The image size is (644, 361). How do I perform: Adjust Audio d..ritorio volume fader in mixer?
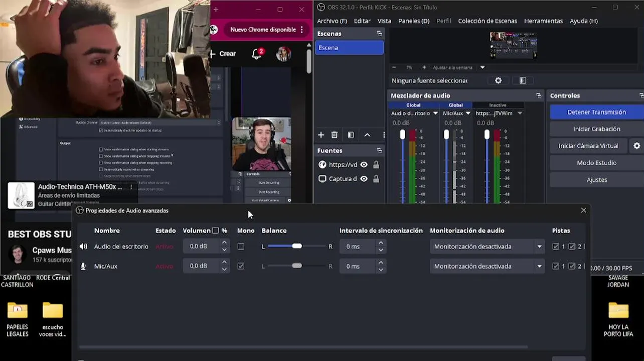pos(402,134)
